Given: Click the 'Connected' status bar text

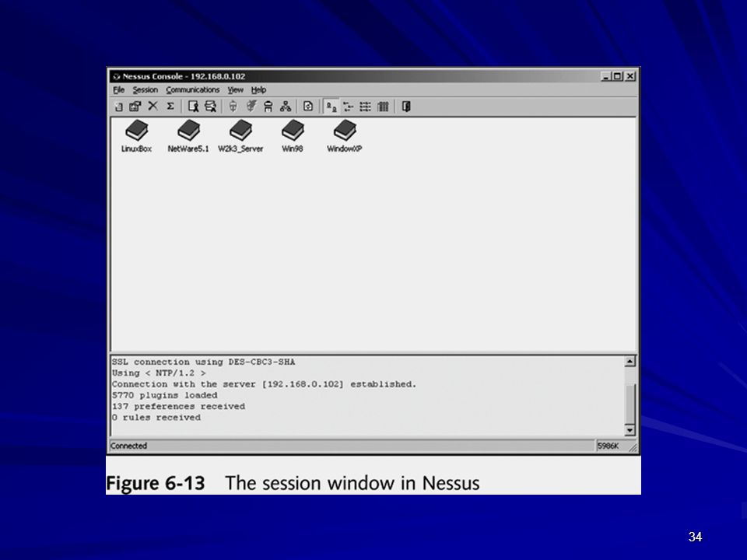Looking at the screenshot, I should coord(128,446).
